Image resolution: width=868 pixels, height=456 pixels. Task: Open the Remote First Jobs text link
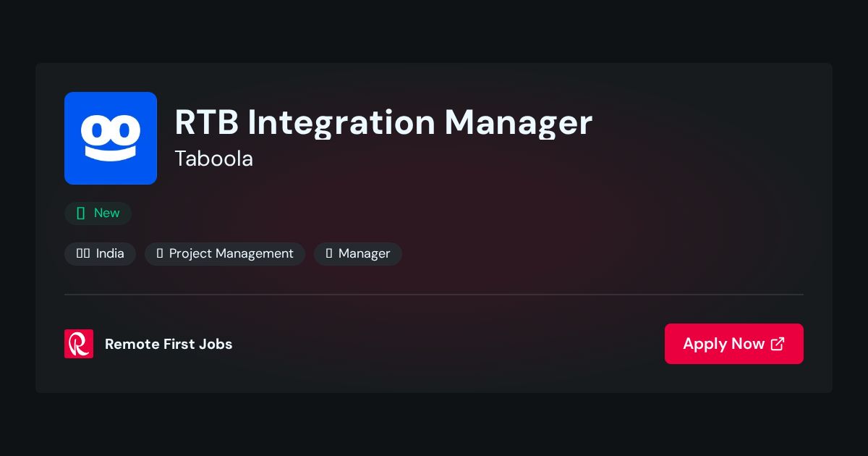coord(169,344)
